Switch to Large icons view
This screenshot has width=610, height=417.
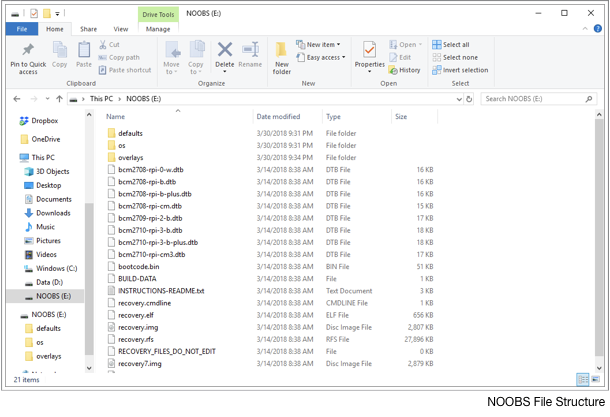(596, 379)
